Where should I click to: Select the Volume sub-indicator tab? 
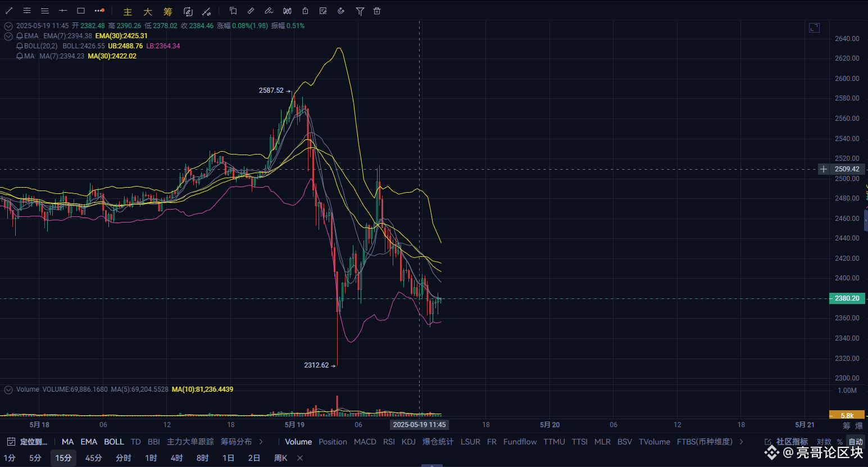298,442
